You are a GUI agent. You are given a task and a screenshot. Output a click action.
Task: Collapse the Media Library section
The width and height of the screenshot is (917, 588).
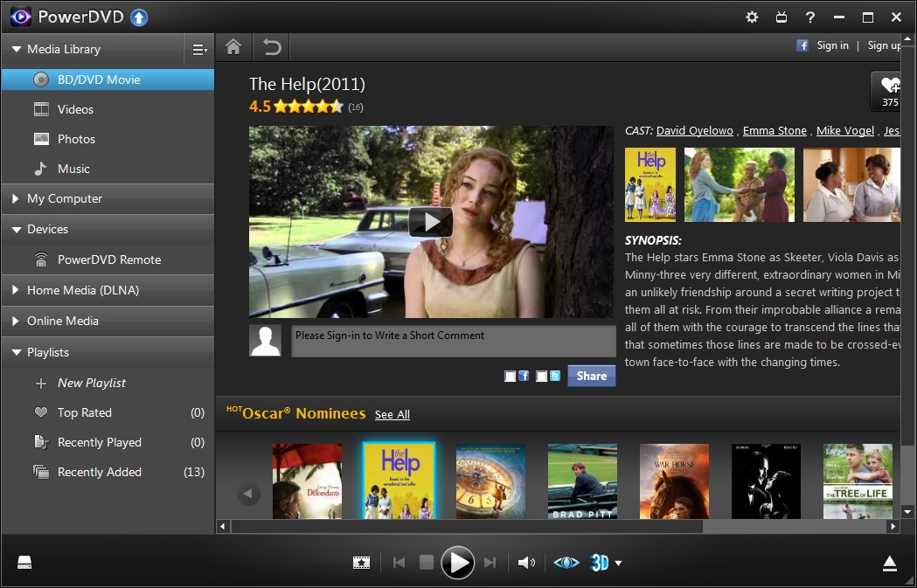17,50
